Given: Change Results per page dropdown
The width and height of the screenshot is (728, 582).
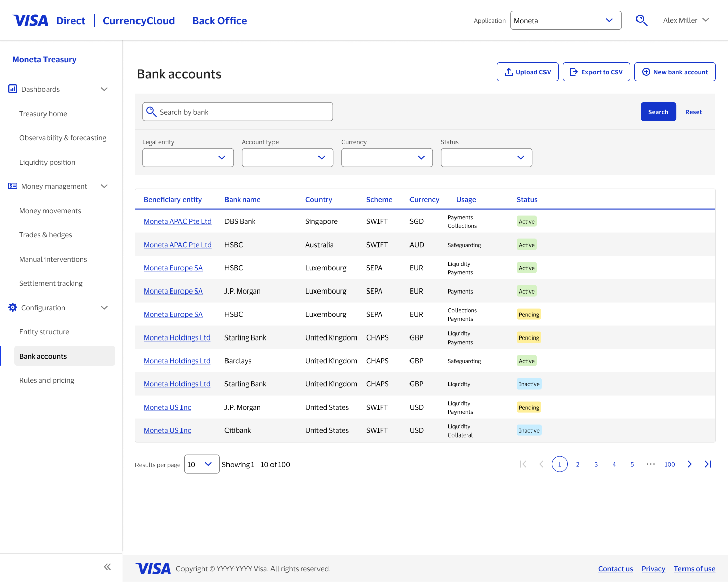Looking at the screenshot, I should pyautogui.click(x=202, y=464).
